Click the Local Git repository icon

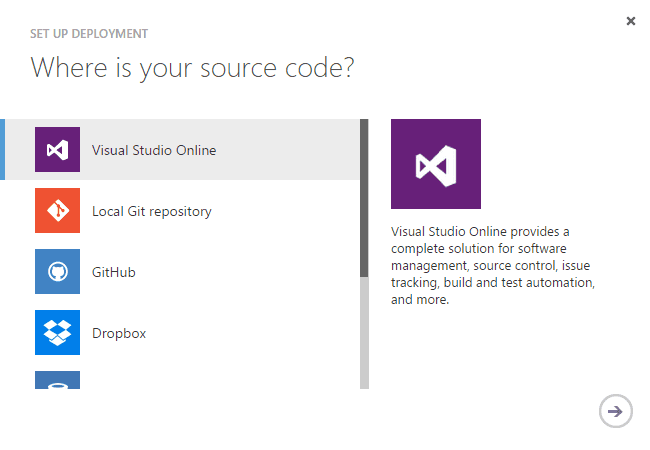point(57,211)
